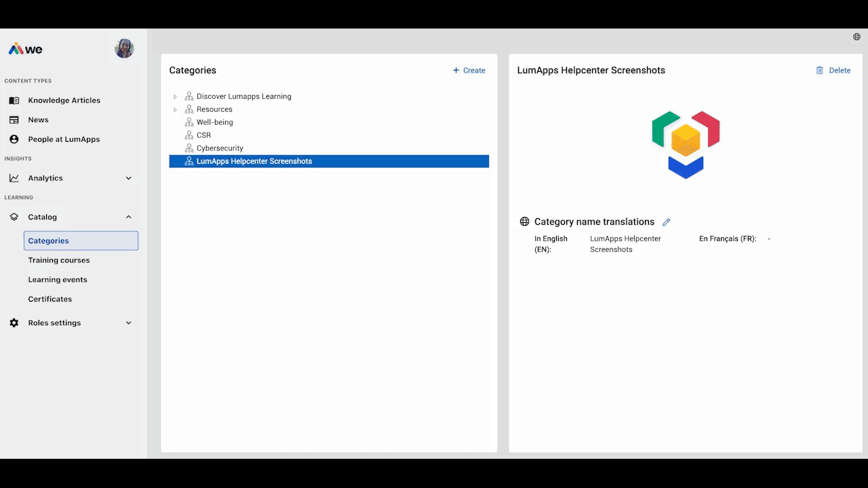The image size is (868, 488).
Task: Click the 'Categories' panel heading
Action: coord(193,70)
